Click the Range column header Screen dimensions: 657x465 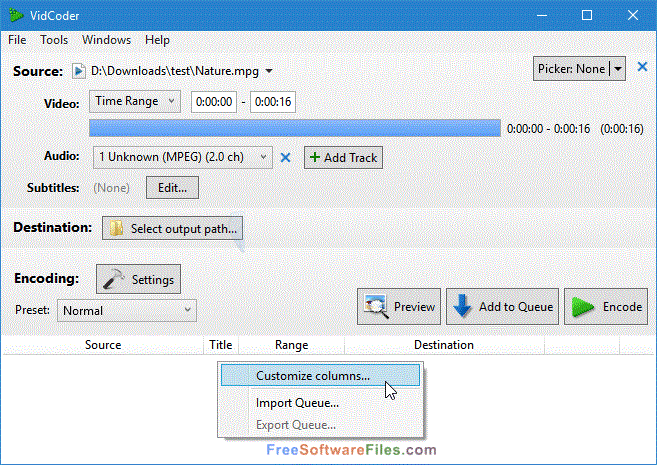(292, 345)
